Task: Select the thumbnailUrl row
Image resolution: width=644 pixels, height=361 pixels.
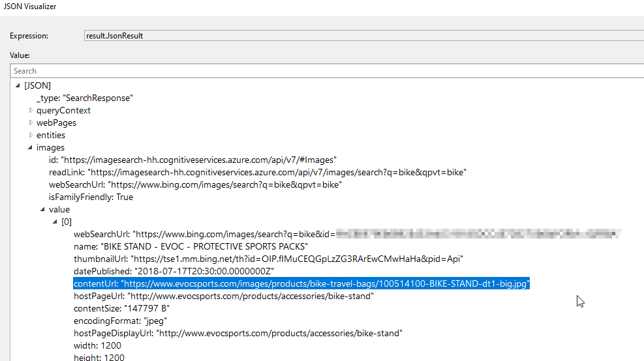Action: click(x=268, y=259)
